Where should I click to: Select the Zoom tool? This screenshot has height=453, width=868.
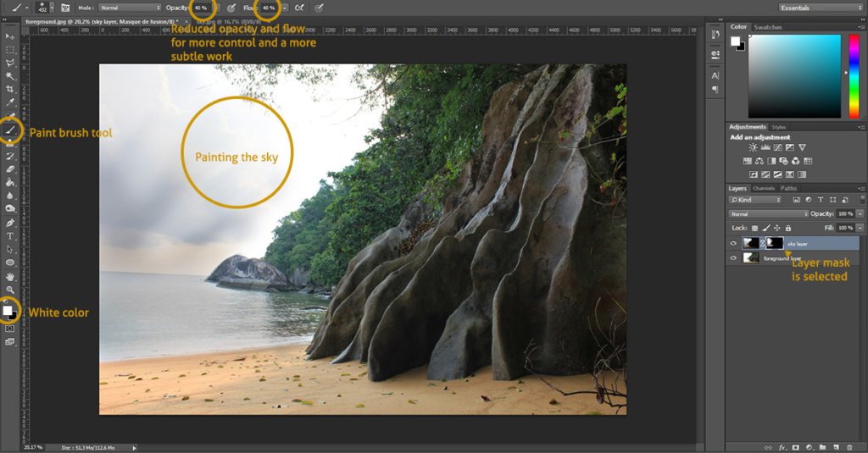tap(10, 290)
